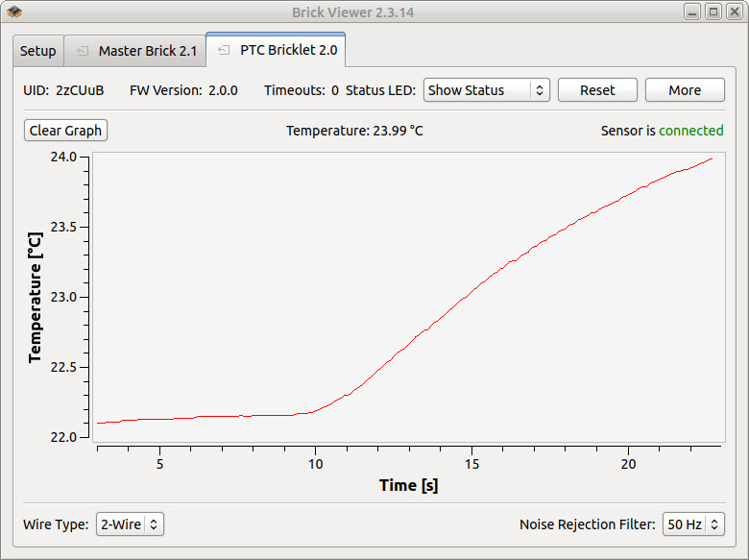Click the detach icon on Master Brick tab
Screen dimensions: 749x560
click(x=82, y=51)
